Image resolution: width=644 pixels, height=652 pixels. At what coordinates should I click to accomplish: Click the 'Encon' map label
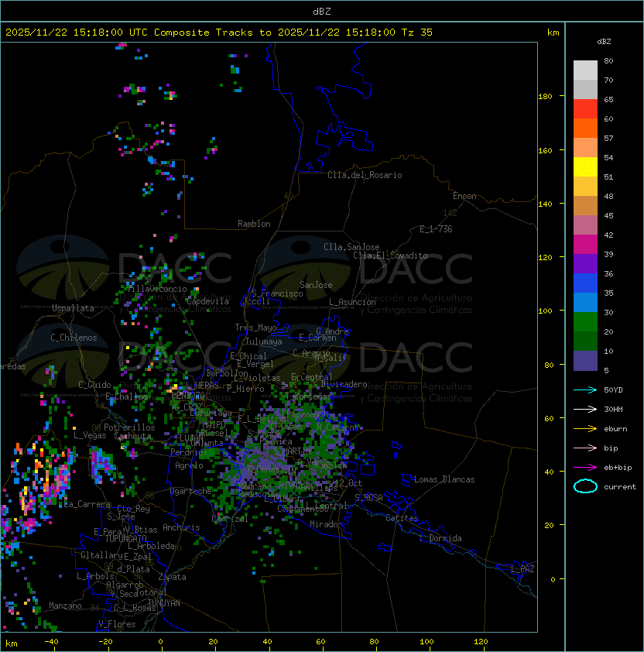(x=464, y=196)
